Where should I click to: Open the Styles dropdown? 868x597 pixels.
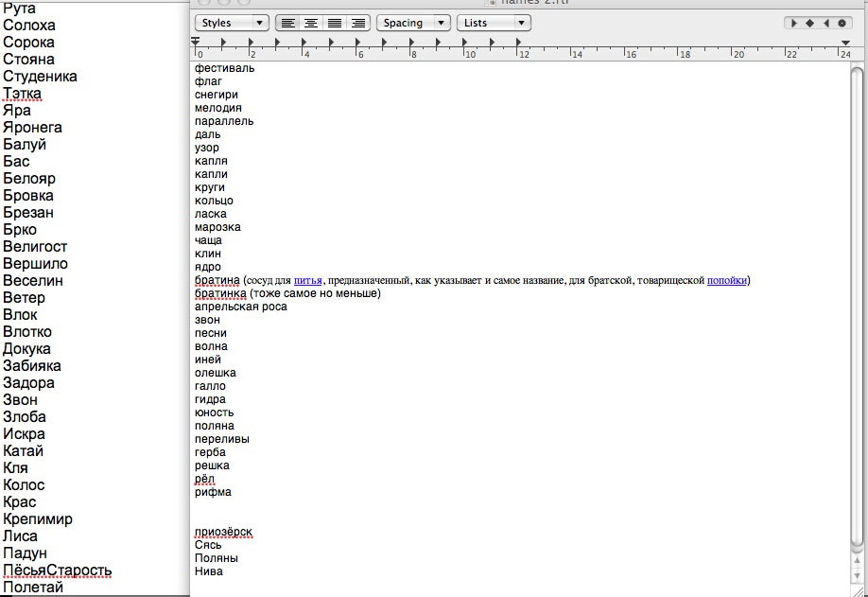click(x=232, y=23)
